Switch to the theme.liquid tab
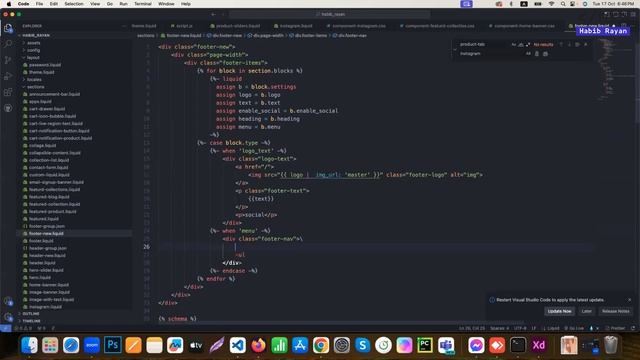 coord(144,26)
